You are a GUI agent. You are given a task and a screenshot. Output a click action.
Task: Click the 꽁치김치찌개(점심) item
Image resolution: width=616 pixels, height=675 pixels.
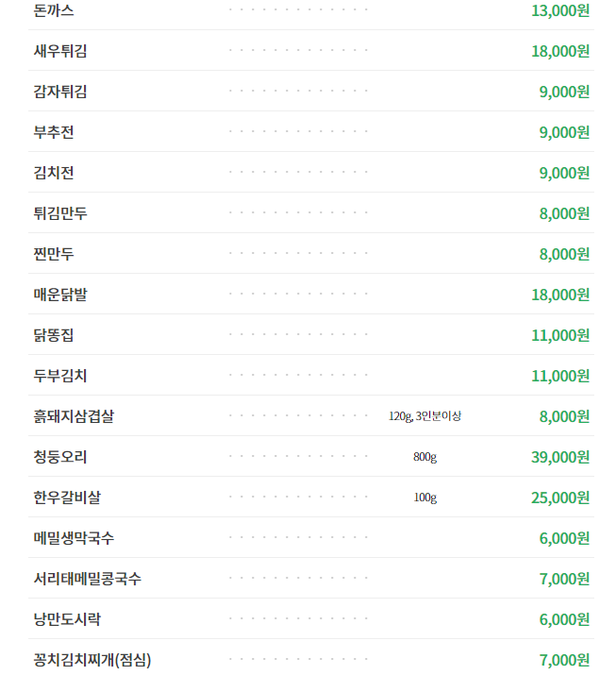click(92, 660)
